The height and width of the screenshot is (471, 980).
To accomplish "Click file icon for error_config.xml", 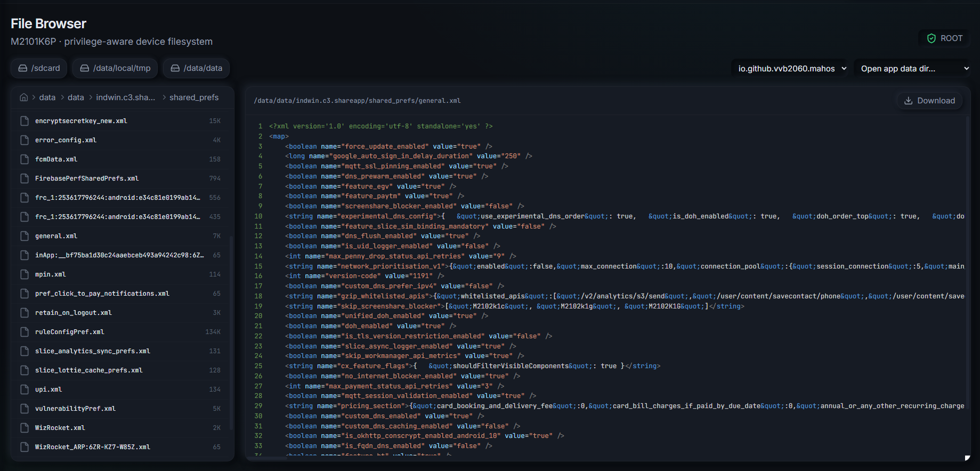I will point(25,140).
